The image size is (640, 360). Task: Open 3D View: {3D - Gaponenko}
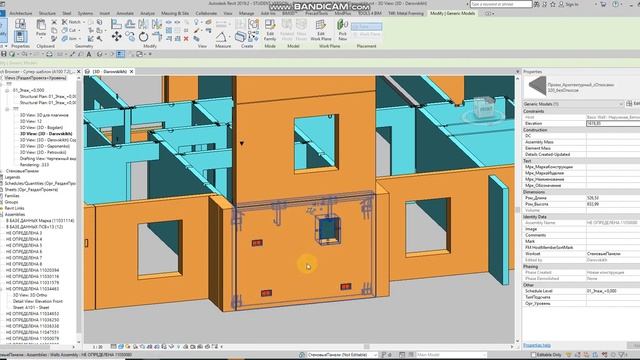pos(44,146)
